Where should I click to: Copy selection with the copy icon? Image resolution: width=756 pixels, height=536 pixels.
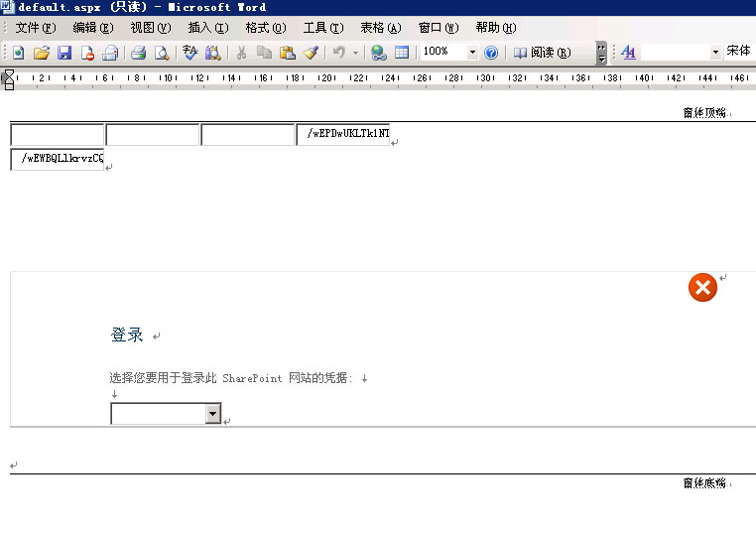tap(264, 52)
